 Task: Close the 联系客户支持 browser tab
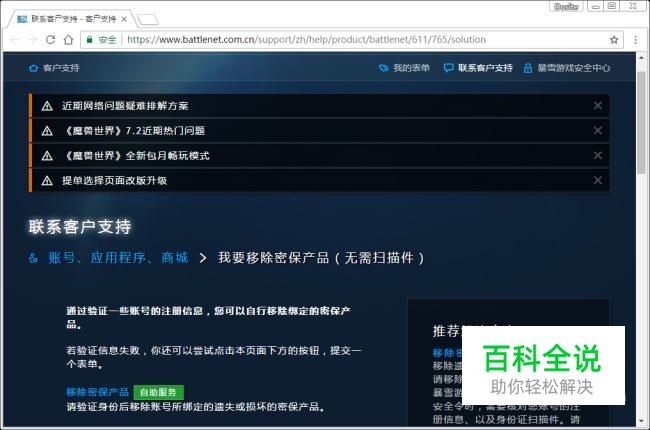click(124, 19)
